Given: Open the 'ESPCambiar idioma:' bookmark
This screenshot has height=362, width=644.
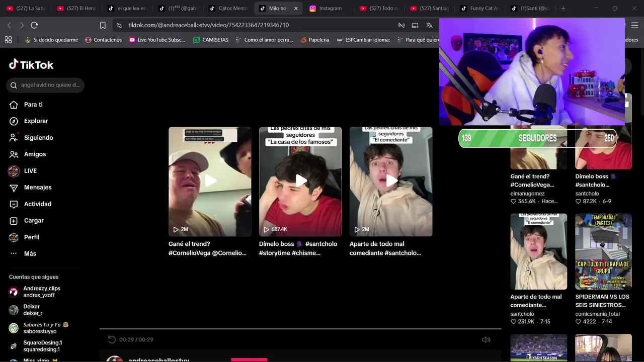Looking at the screenshot, I should [363, 40].
